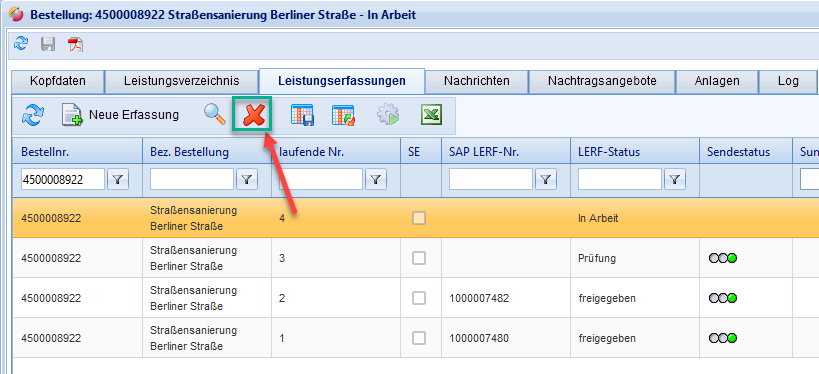Open filter dropdown for Bez. Bestellung
The height and width of the screenshot is (374, 819).
click(x=247, y=180)
